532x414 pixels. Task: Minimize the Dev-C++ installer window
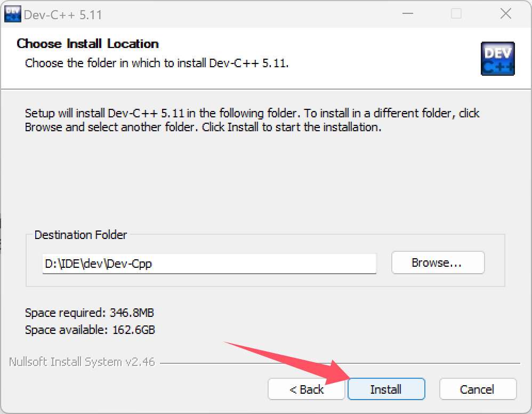tap(407, 13)
